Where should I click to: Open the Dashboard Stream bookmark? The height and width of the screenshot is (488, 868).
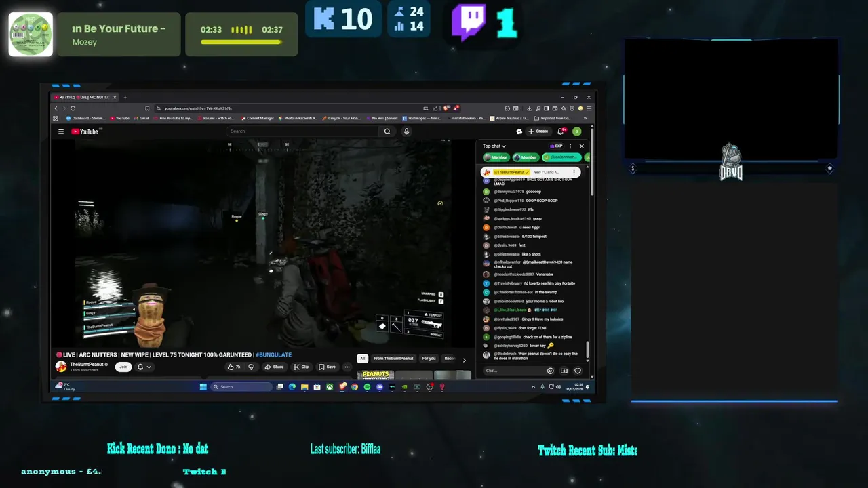point(86,118)
